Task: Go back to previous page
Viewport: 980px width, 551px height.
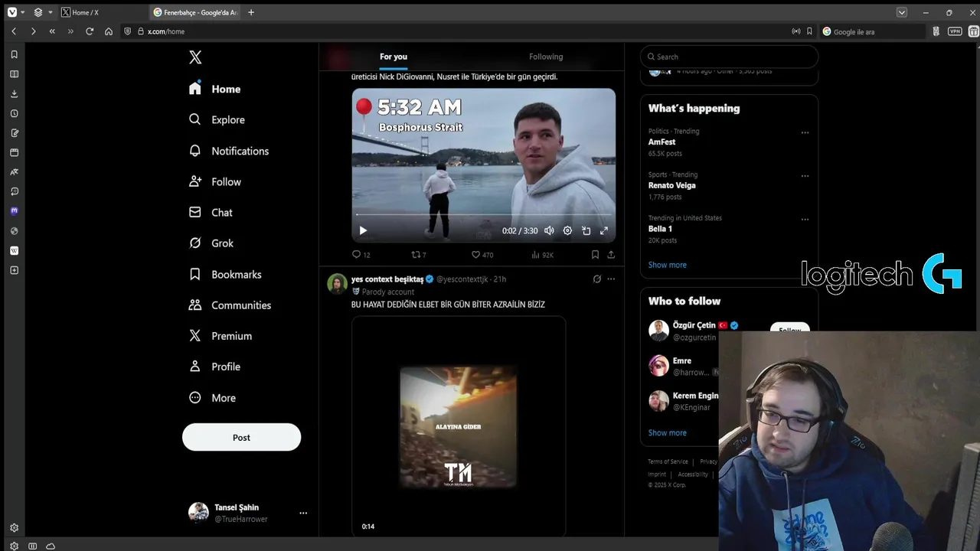Action: pyautogui.click(x=14, y=31)
